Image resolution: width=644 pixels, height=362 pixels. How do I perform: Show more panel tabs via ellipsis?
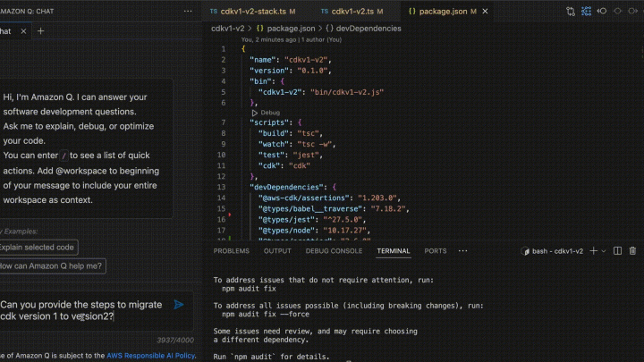click(x=463, y=251)
